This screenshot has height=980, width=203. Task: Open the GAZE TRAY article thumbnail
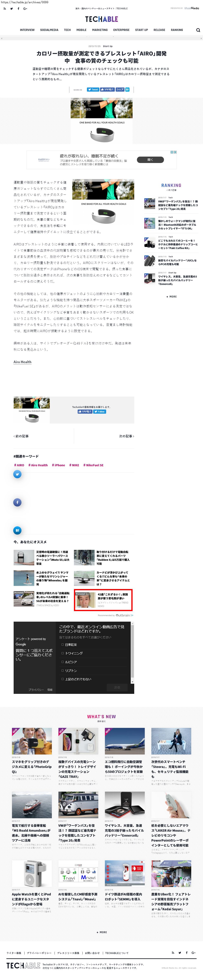[78, 741]
